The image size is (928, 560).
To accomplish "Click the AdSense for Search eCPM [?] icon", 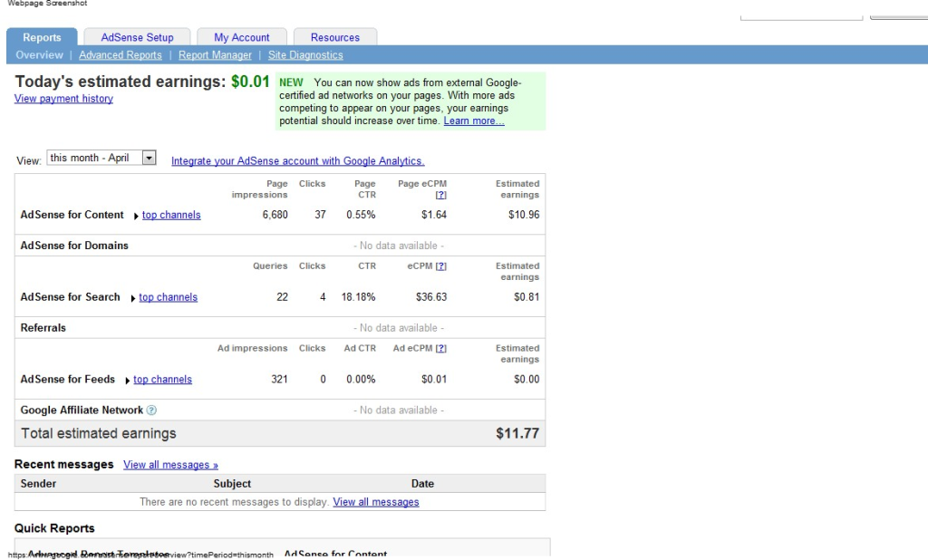I will tap(440, 266).
